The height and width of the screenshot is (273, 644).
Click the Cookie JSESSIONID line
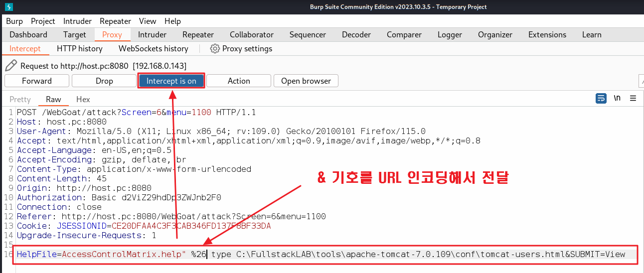click(x=144, y=226)
